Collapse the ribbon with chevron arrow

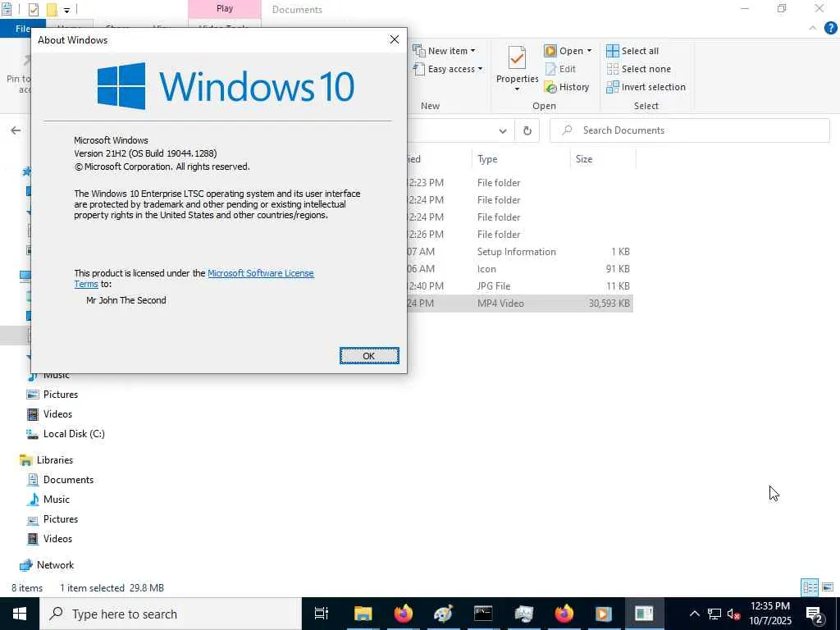[x=813, y=29]
